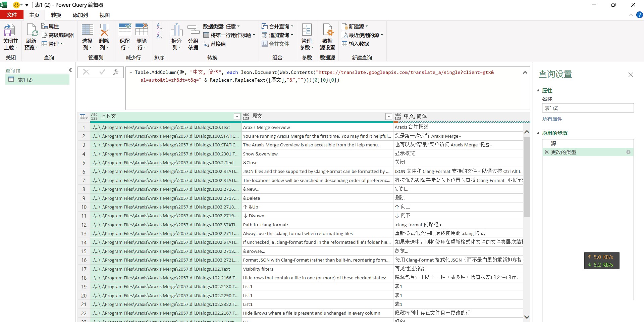Sort descending with the Z-A icon
This screenshot has width=644, height=322.
click(x=160, y=35)
